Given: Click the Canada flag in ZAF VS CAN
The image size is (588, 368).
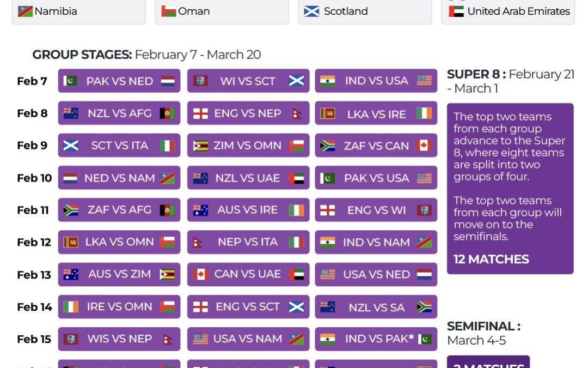Looking at the screenshot, I should point(424,146).
